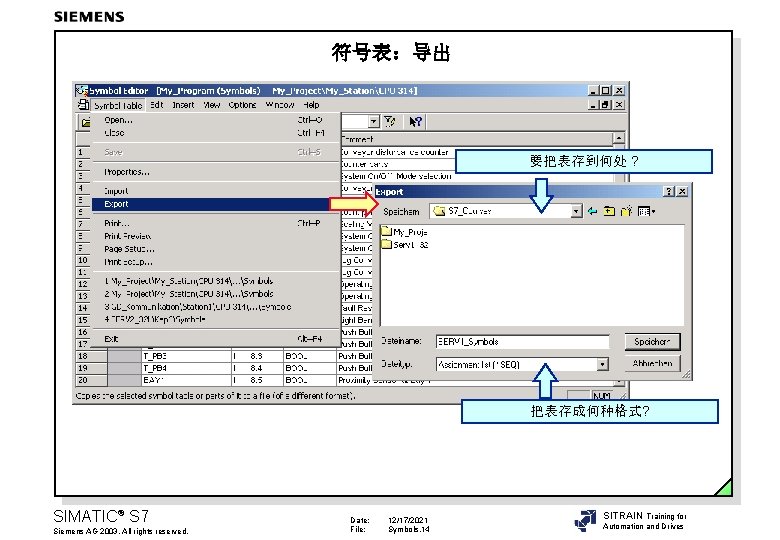Open third recent file in list
This screenshot has width=780, height=540.
tap(216, 307)
